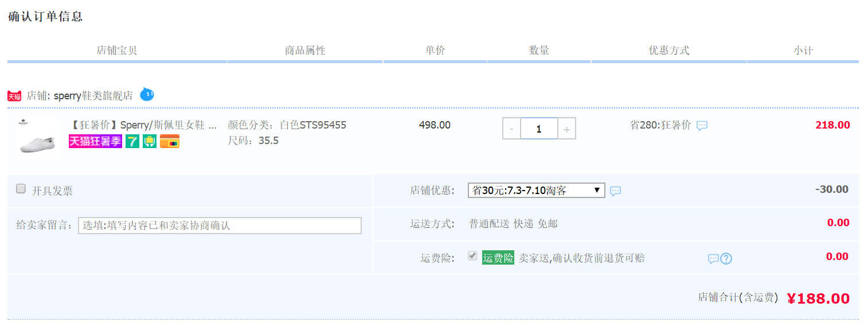Click the 确认订单信息 page heading
Image resolution: width=868 pixels, height=322 pixels.
(x=45, y=17)
